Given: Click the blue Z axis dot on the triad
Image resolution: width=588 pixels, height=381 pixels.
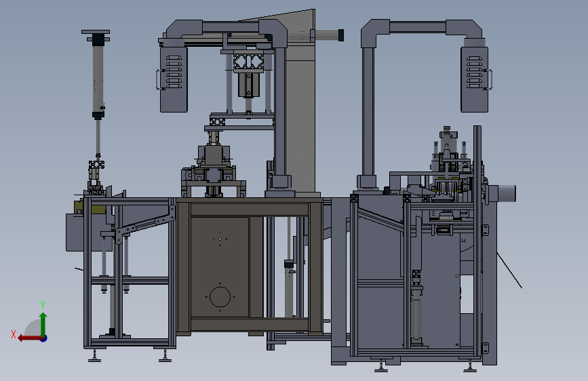Looking at the screenshot, I should click(44, 338).
